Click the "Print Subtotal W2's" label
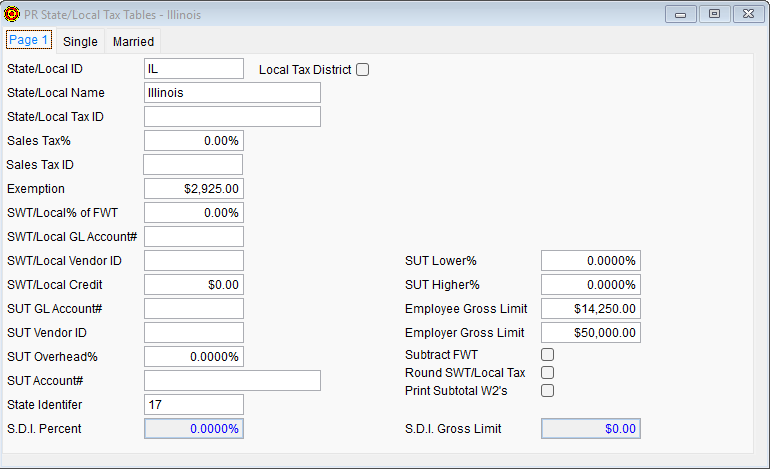This screenshot has width=772, height=473. [456, 391]
